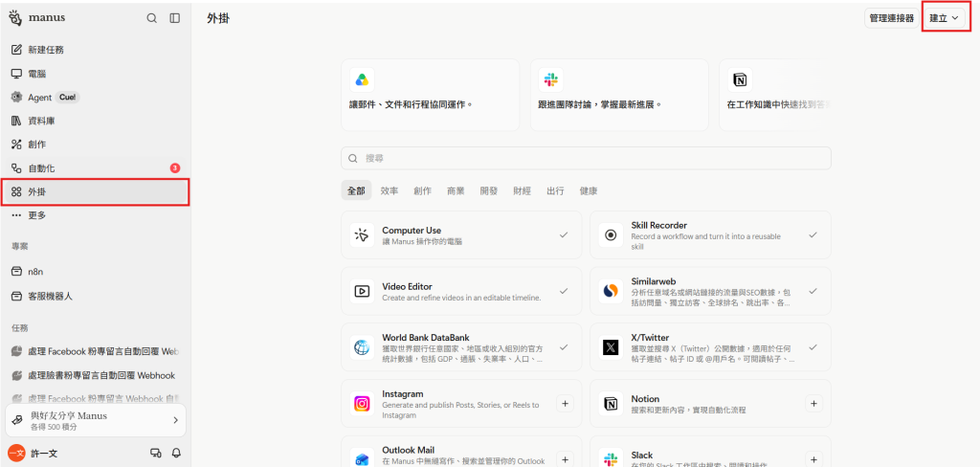The height and width of the screenshot is (467, 980).
Task: Open the n8n project
Action: click(95, 272)
